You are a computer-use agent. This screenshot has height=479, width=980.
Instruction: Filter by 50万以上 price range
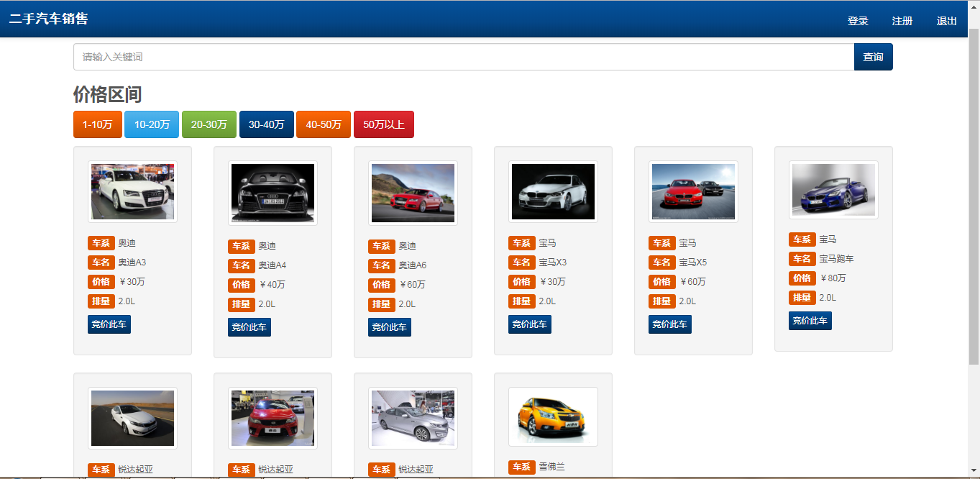(x=384, y=124)
